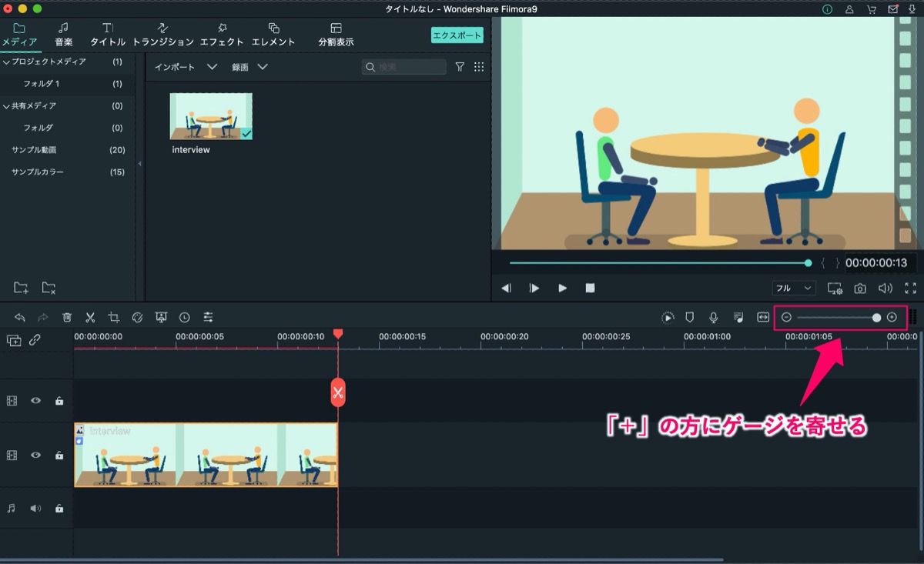Open the cart icon in title bar
924x564 pixels.
[x=871, y=9]
